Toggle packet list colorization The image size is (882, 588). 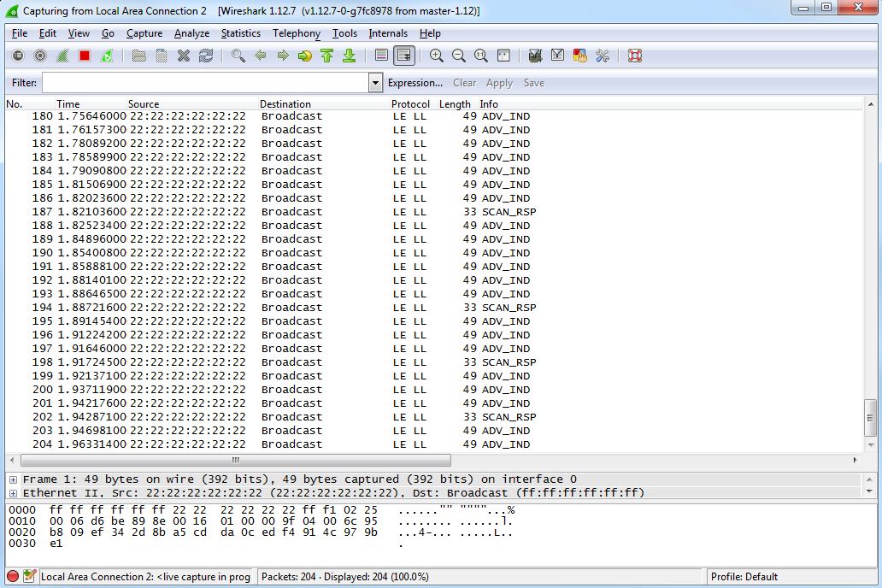click(382, 56)
